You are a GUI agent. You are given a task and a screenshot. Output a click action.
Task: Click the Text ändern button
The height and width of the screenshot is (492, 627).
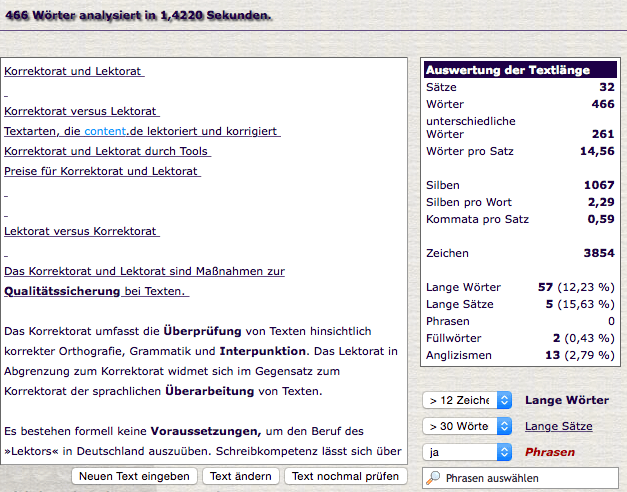241,476
